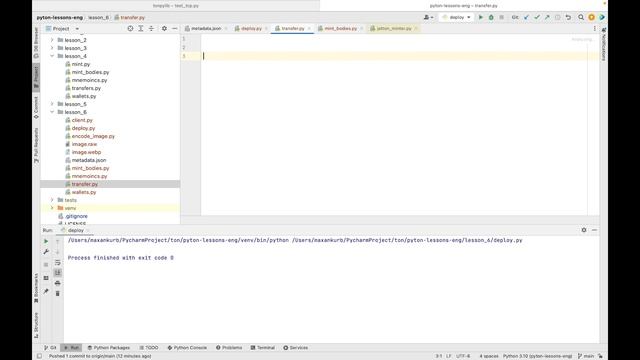Click 4 spaces indent setting
This screenshot has width=640, height=360.
point(489,356)
